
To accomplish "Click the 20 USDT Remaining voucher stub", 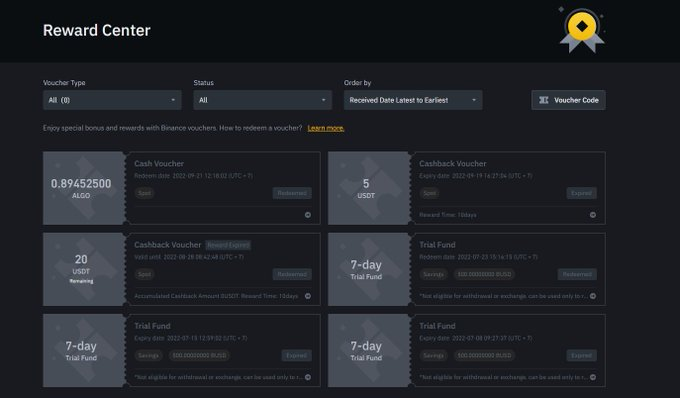I will pyautogui.click(x=84, y=269).
